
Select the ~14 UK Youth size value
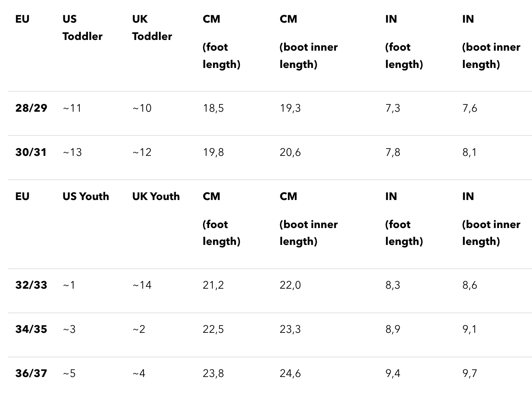pyautogui.click(x=142, y=285)
